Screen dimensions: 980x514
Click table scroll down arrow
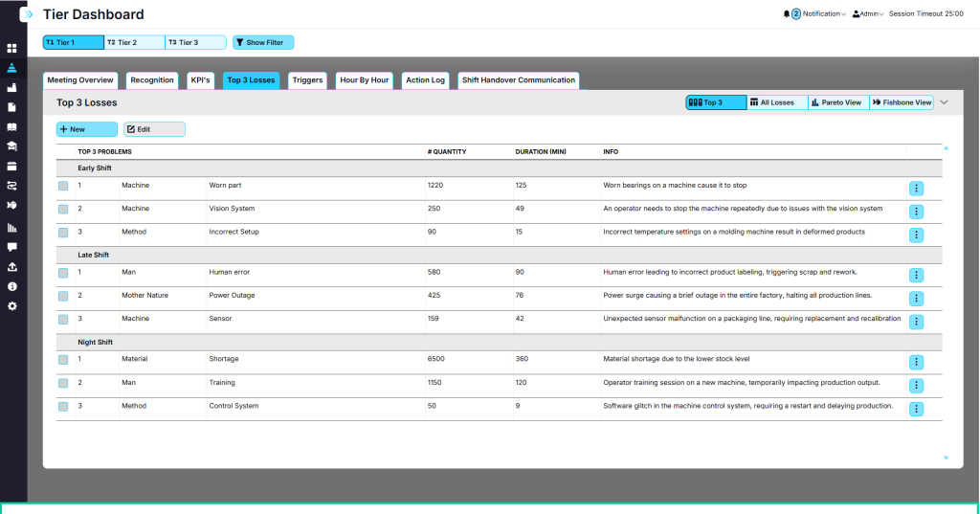click(x=946, y=458)
